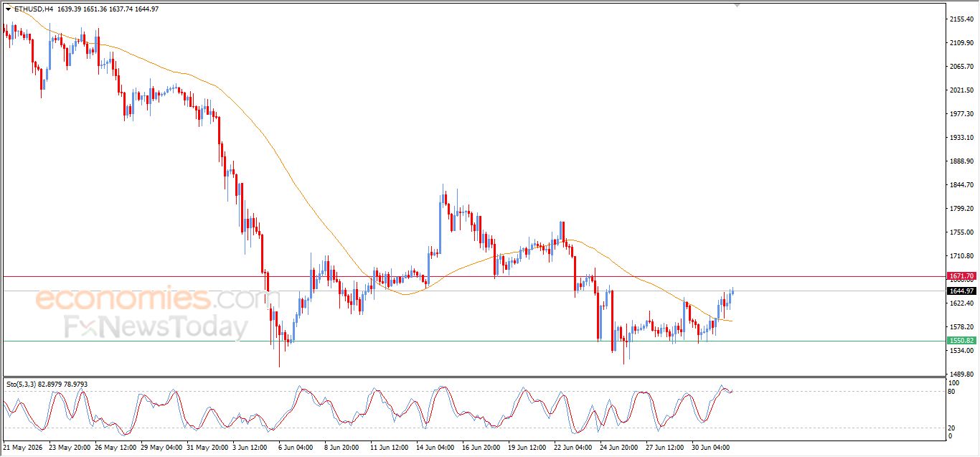Click the green horizontal support line
This screenshot has width=980, height=457.
tap(473, 341)
